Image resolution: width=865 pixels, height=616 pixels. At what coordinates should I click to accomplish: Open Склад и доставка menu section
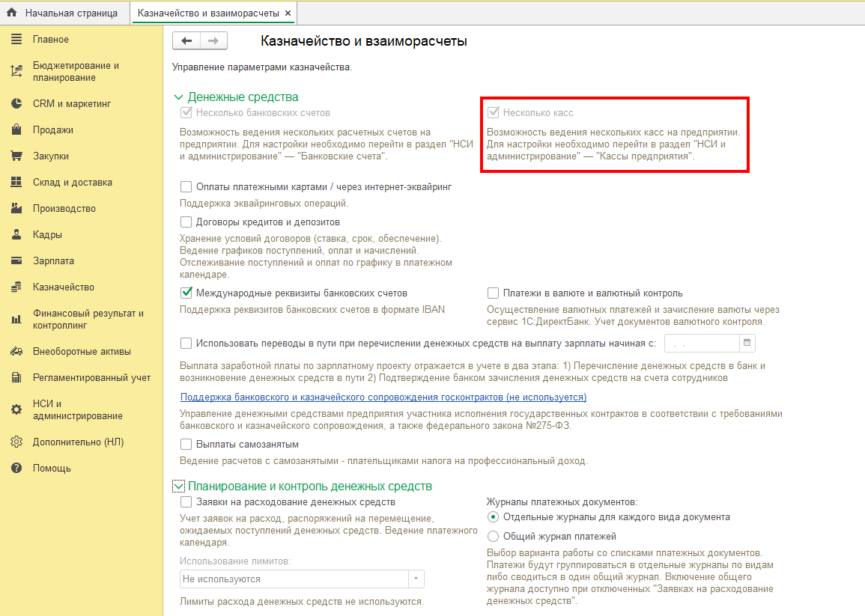click(x=72, y=182)
